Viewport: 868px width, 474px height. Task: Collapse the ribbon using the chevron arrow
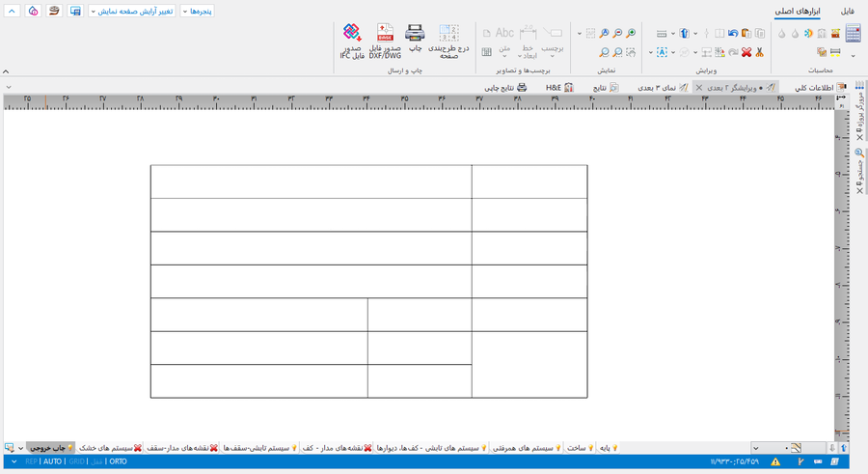6,71
